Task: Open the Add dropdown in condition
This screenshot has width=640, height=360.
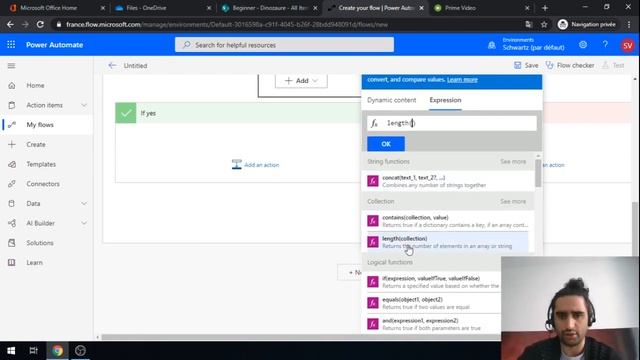Action: (x=301, y=81)
